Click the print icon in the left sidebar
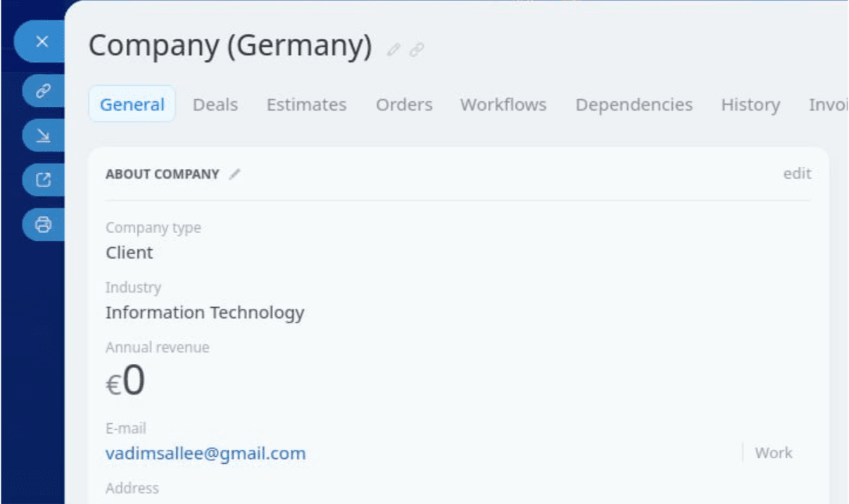 (x=42, y=224)
